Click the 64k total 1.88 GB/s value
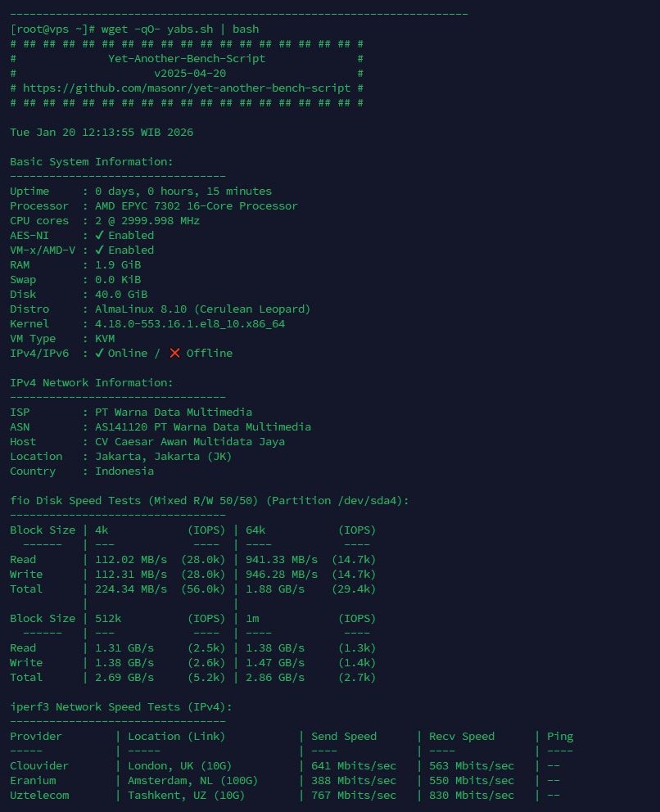The image size is (660, 812). (275, 589)
